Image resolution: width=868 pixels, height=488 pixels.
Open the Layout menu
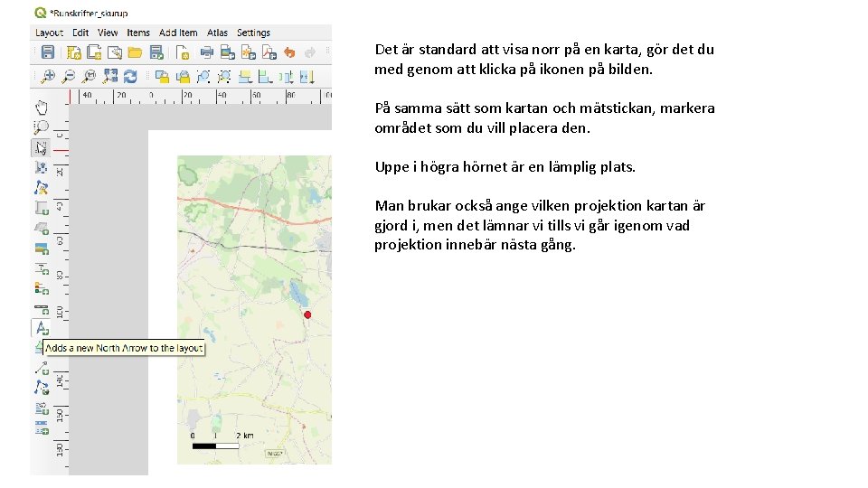tap(49, 33)
